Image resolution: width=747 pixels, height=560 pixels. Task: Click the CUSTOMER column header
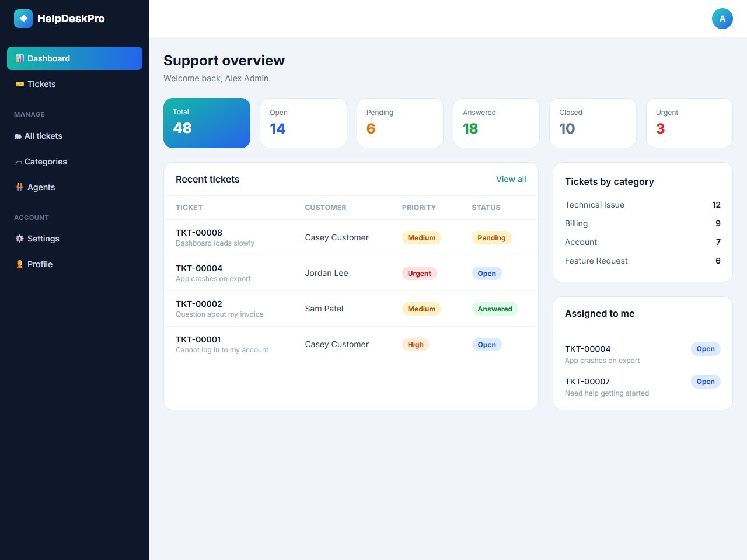point(326,208)
